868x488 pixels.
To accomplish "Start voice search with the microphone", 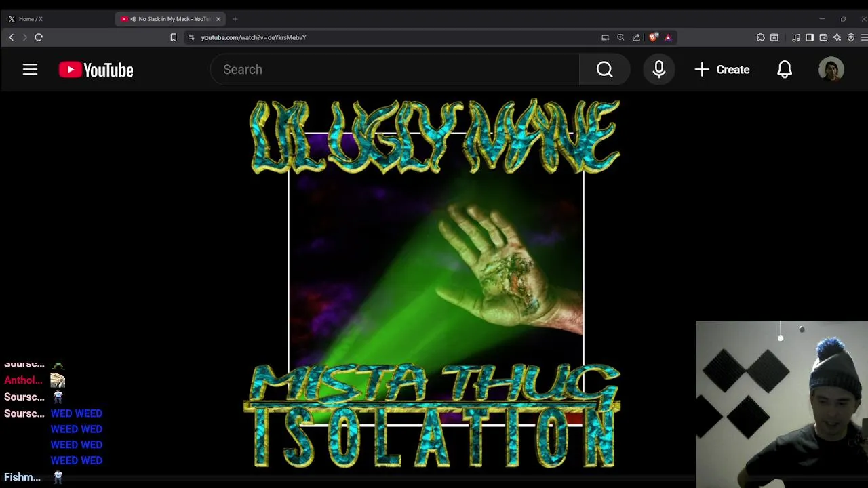I will pyautogui.click(x=659, y=70).
